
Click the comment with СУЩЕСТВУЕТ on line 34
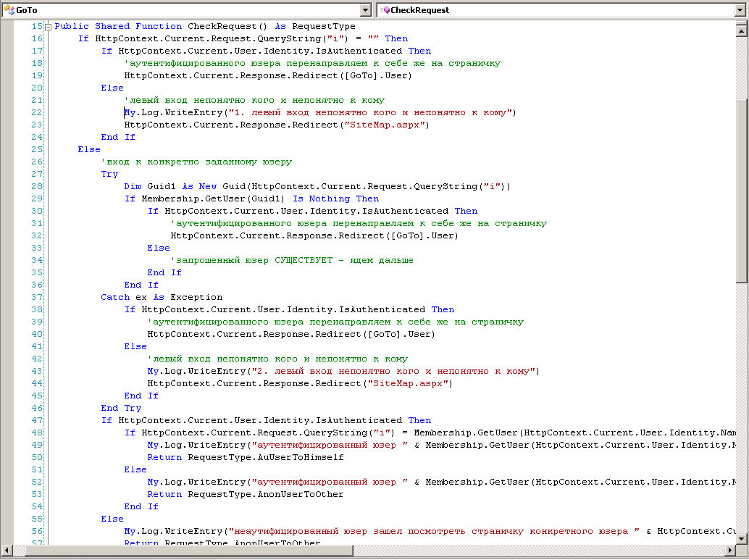[x=292, y=260]
